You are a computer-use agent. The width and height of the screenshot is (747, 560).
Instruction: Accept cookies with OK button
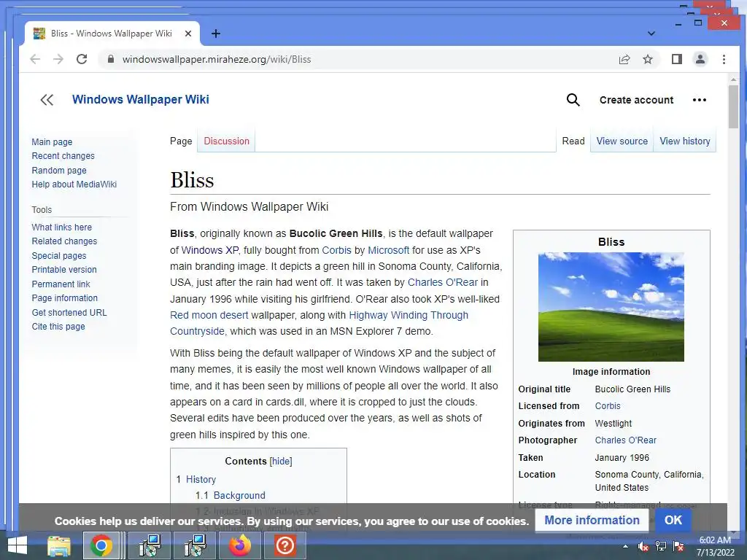(x=673, y=520)
